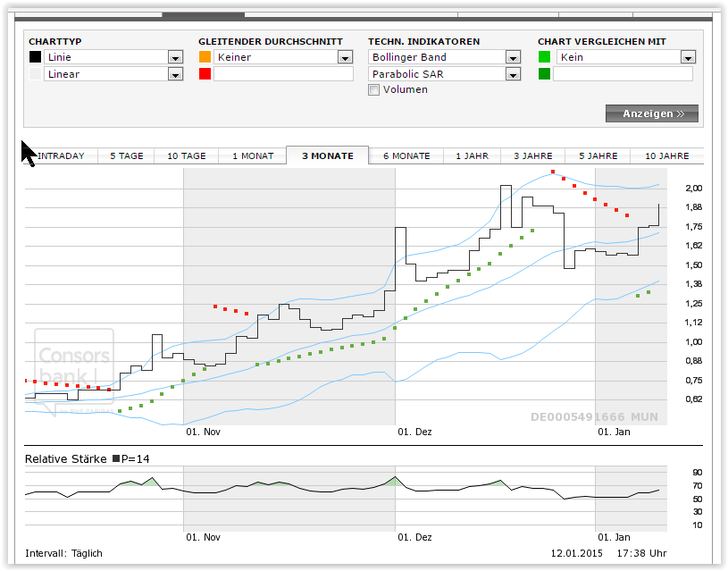728x571 pixels.
Task: Click the Anzeigen button
Action: [x=652, y=113]
